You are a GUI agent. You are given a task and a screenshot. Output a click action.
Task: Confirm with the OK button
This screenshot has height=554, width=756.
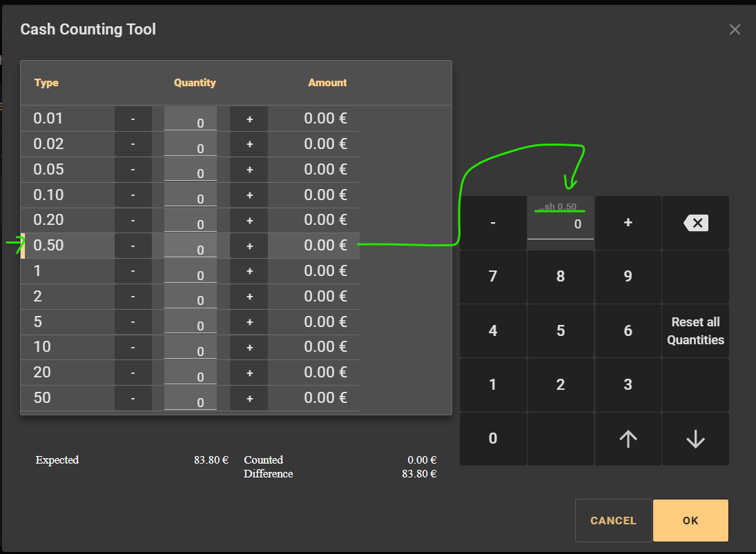(x=690, y=521)
